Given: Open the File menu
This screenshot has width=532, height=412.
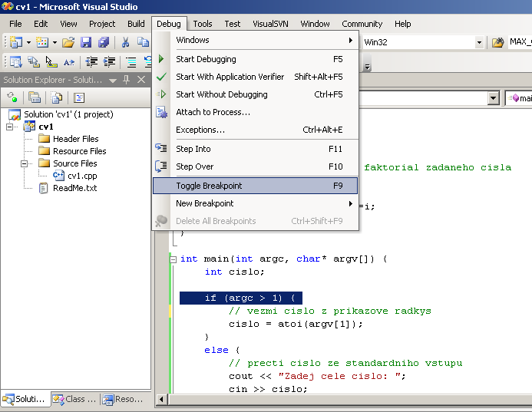Looking at the screenshot, I should click(x=15, y=24).
